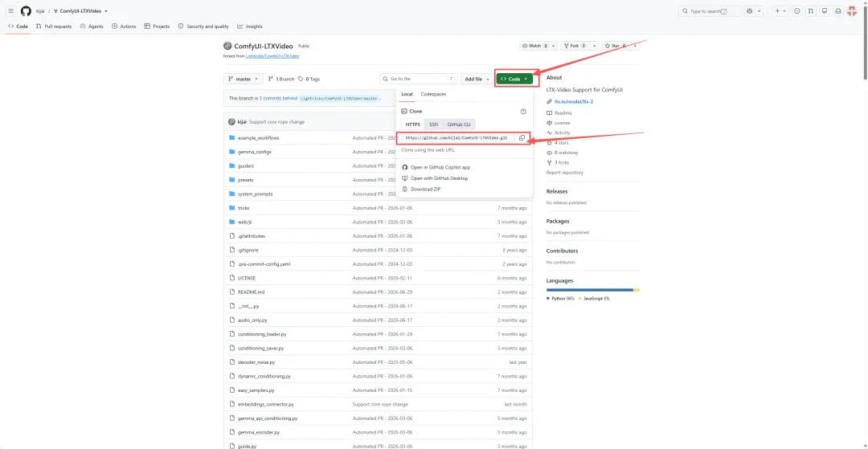
Task: Click the repository avatar beside ComfyUI-LTXVideo title
Action: pos(227,47)
